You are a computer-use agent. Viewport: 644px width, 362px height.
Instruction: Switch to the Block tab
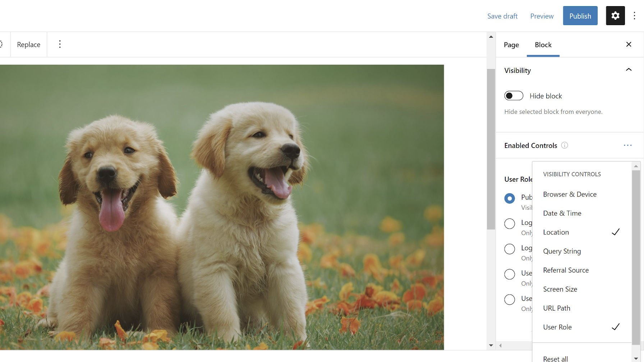coord(543,45)
